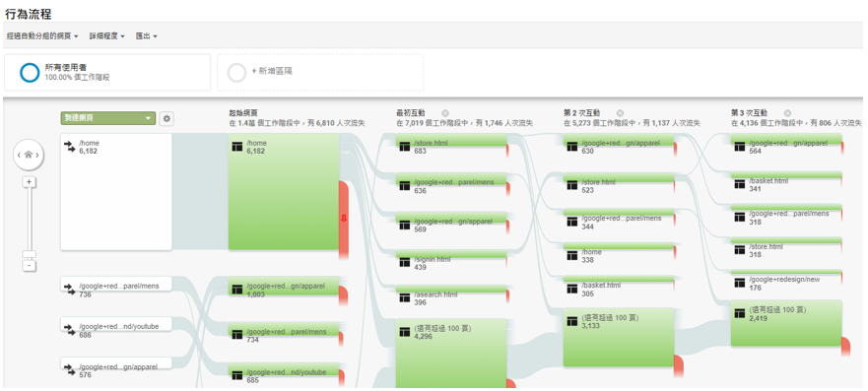Screen dimensions: 868x391
Task: Click the /basket.html node icon in 第 3 次互動
Action: (x=740, y=184)
